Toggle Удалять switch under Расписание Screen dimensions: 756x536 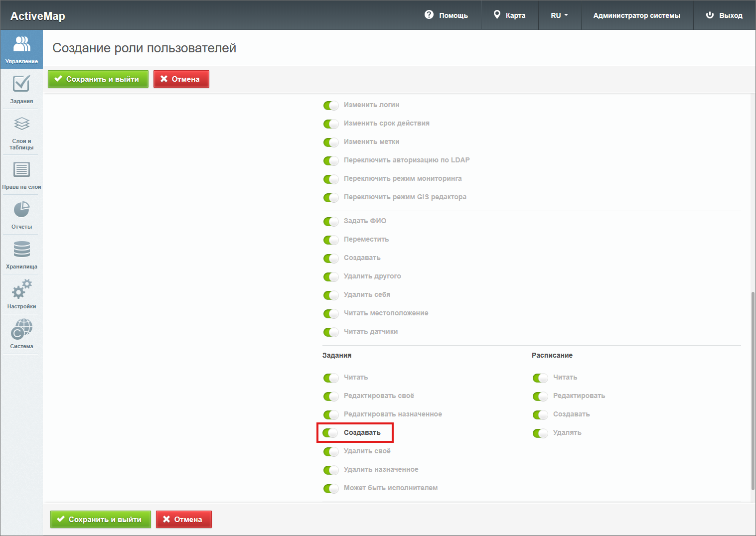540,433
